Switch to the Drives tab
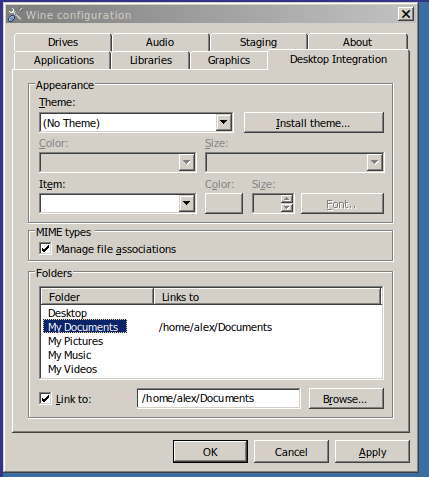429x477 pixels. (63, 42)
